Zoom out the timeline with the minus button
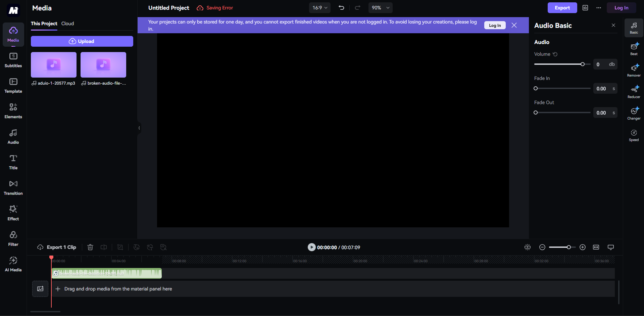The width and height of the screenshot is (644, 316). [542, 247]
